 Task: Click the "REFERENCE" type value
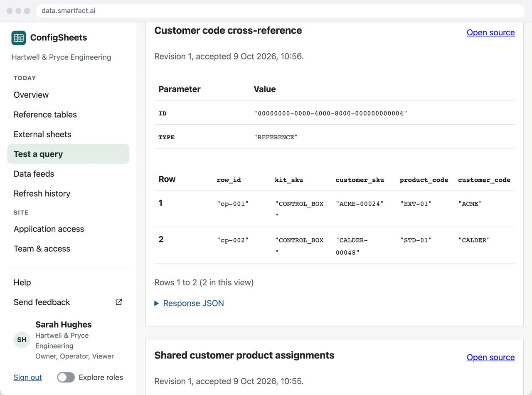click(x=276, y=137)
